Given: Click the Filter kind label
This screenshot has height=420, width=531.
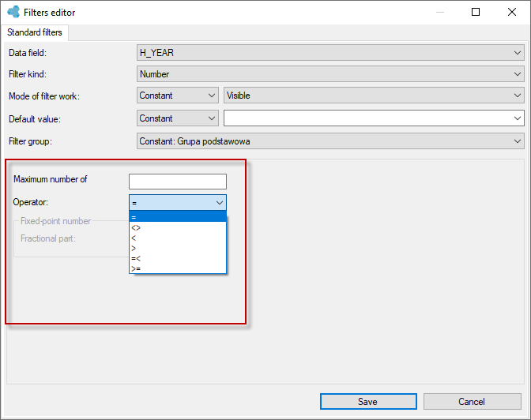Looking at the screenshot, I should pos(28,74).
